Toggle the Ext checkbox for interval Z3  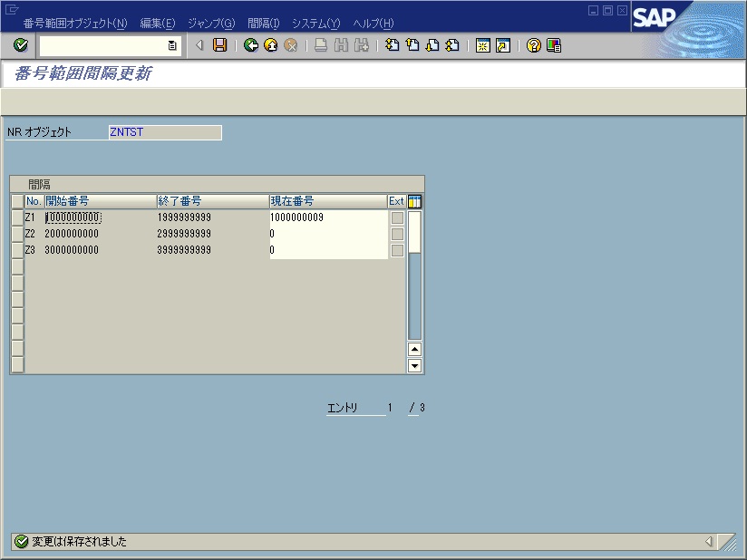397,250
